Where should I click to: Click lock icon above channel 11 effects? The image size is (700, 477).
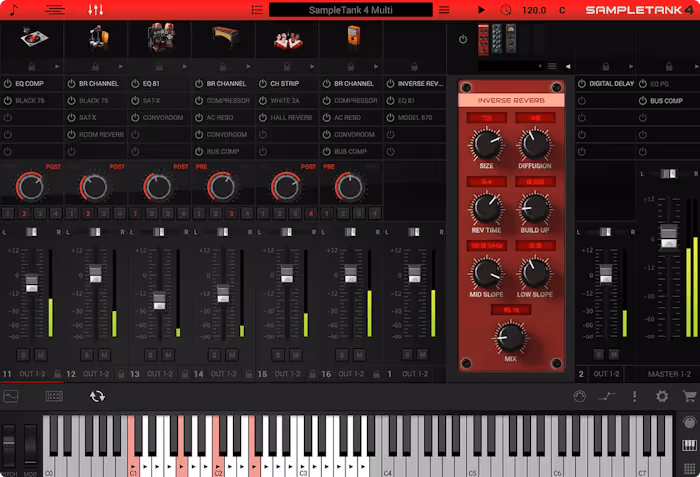pyautogui.click(x=32, y=67)
